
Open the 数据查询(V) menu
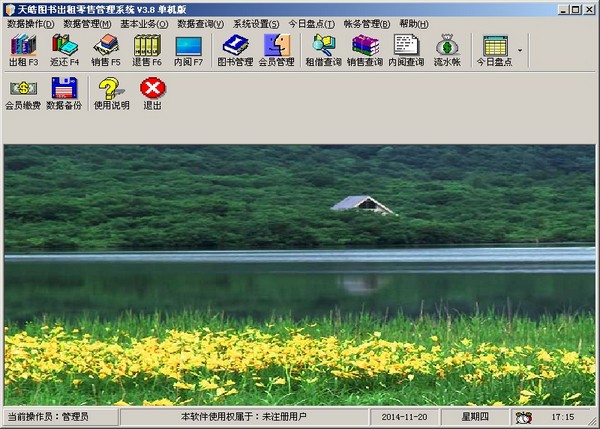(201, 24)
